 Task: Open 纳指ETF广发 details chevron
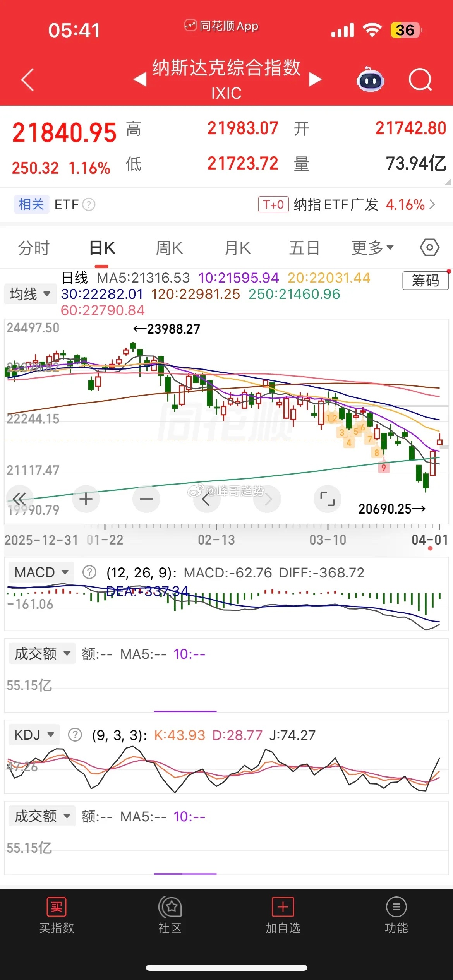point(432,204)
